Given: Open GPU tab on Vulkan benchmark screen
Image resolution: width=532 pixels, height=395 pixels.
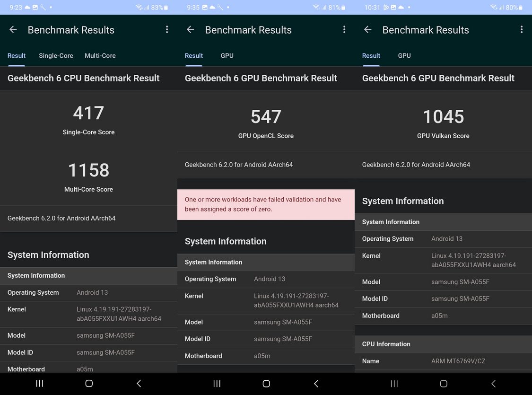Looking at the screenshot, I should [404, 56].
